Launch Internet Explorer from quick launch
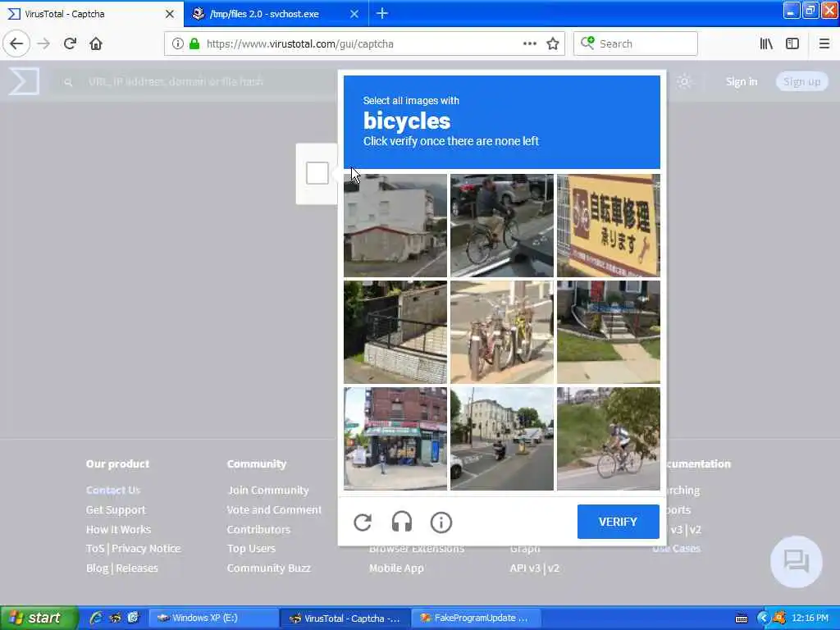 tap(96, 618)
